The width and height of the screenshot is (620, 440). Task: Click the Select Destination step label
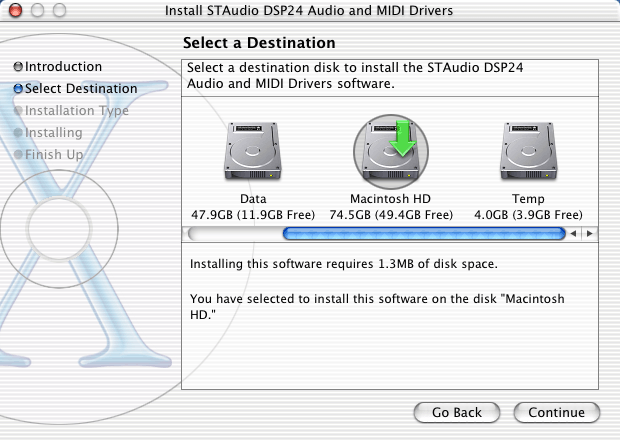tap(81, 89)
